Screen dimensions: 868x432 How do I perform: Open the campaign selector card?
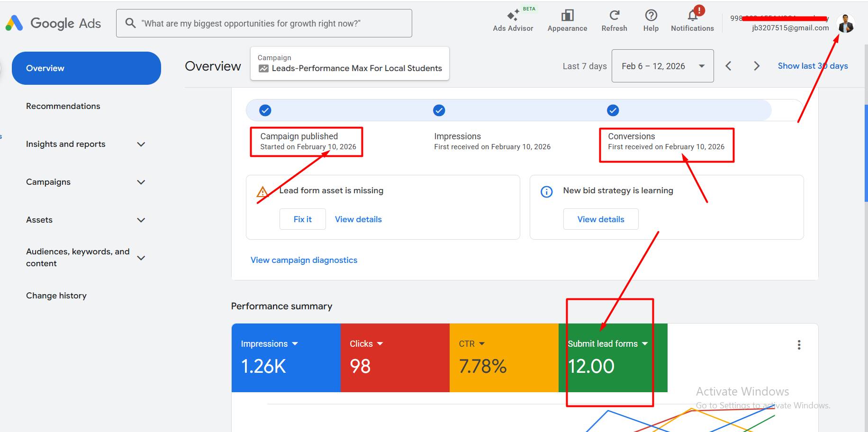[x=350, y=63]
